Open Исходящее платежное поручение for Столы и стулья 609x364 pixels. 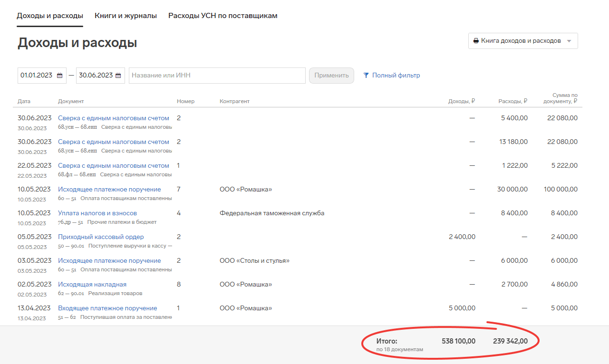tap(109, 260)
